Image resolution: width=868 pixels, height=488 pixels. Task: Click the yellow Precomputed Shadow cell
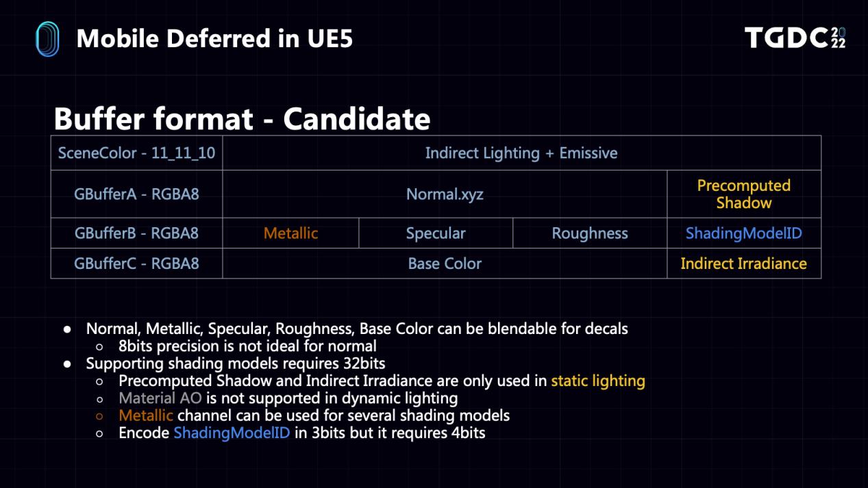click(x=744, y=194)
